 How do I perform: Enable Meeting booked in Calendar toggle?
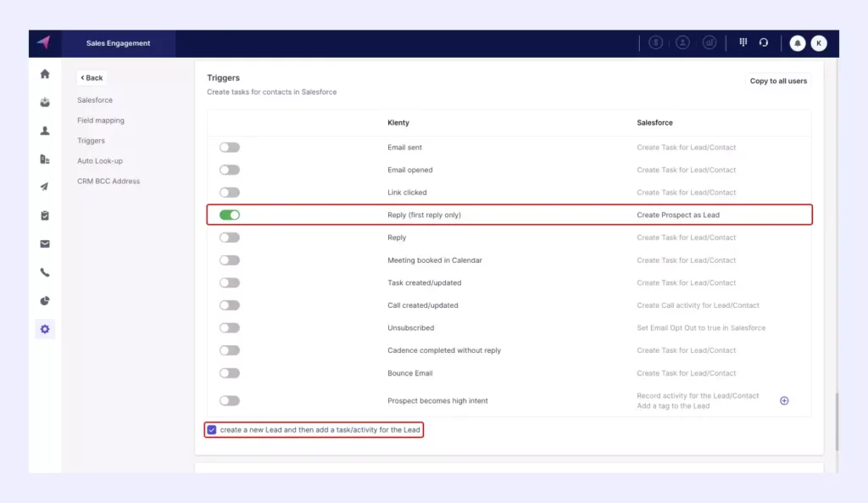[x=229, y=260]
